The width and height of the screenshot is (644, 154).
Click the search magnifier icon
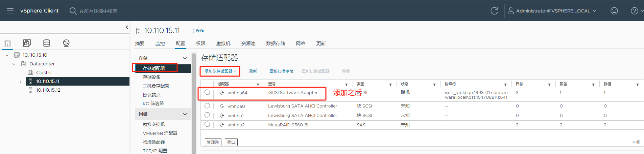click(73, 11)
